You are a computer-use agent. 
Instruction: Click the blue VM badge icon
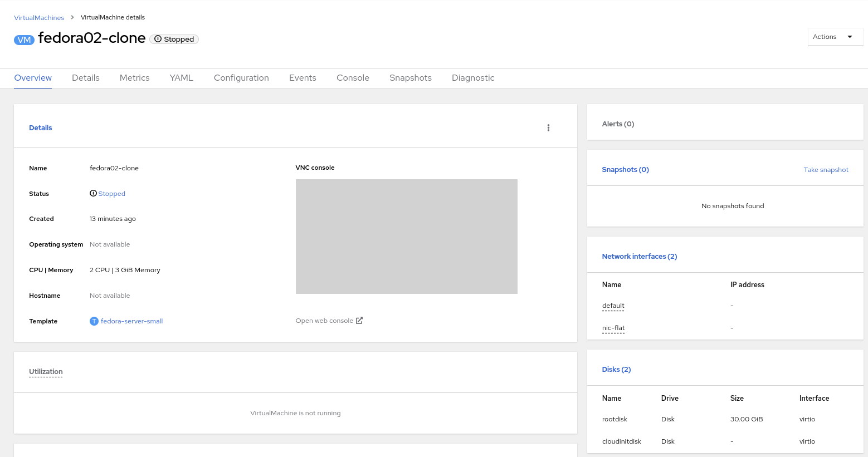click(x=24, y=40)
